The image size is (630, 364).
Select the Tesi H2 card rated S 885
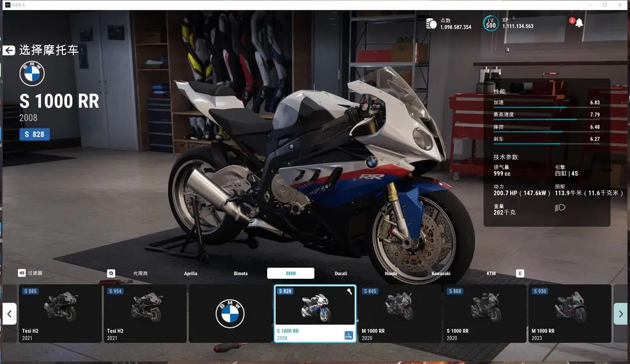(x=60, y=313)
